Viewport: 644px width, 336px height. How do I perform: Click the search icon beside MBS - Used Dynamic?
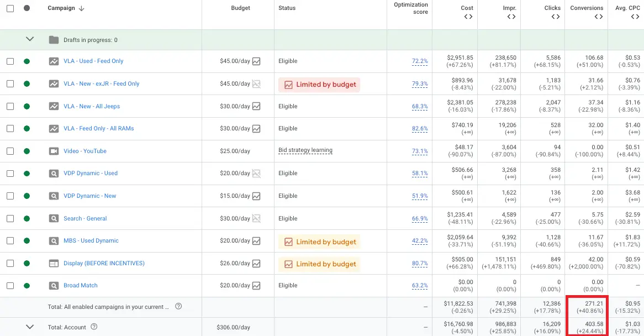point(54,241)
